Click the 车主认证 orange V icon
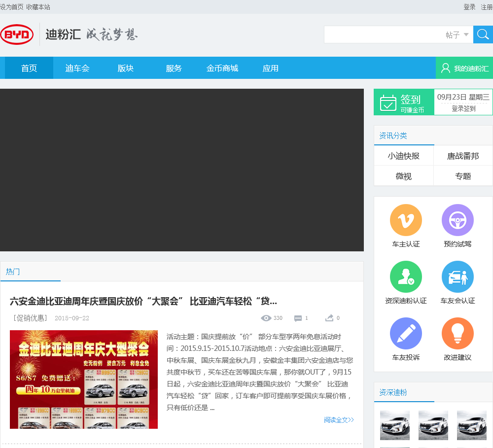Viewport: 493px width, 448px height. pos(406,220)
